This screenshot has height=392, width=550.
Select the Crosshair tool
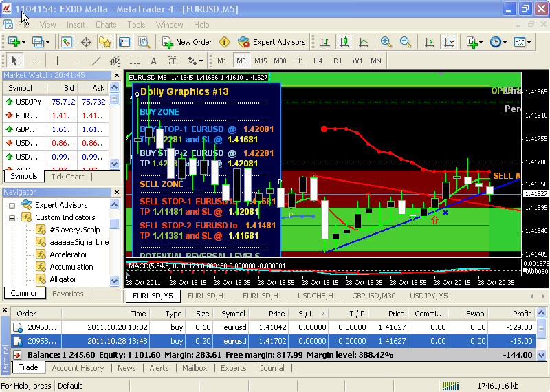[34, 61]
